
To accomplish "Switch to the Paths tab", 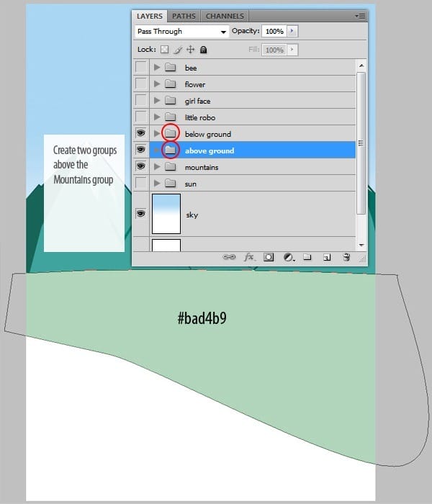I will click(x=184, y=16).
